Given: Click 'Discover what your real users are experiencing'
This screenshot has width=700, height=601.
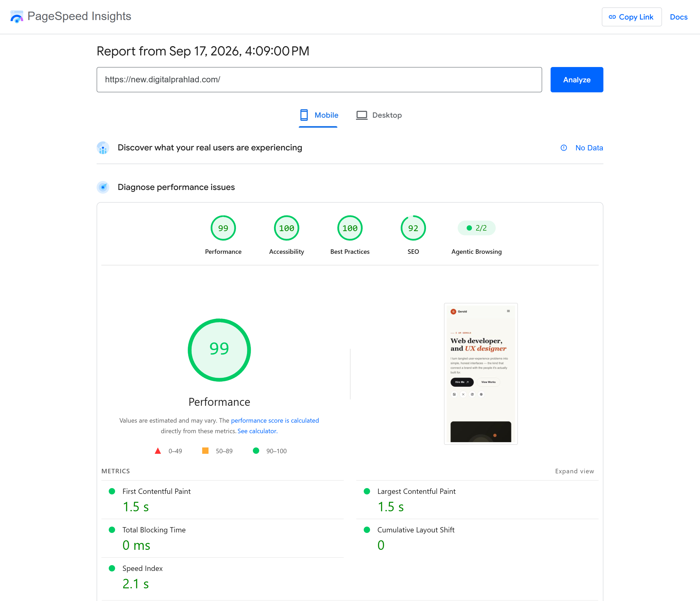Looking at the screenshot, I should click(x=210, y=147).
